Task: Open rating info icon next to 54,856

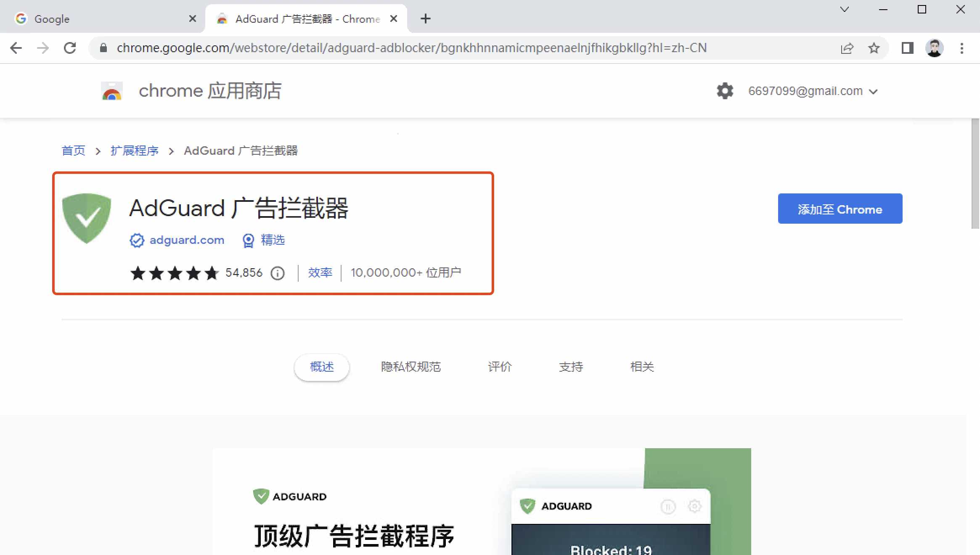Action: pyautogui.click(x=278, y=273)
